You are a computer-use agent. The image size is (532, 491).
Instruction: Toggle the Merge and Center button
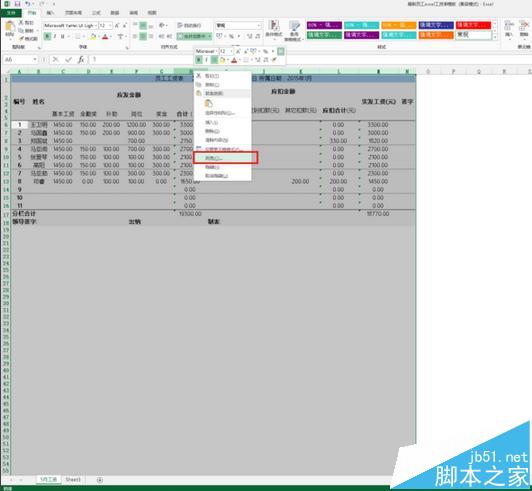coord(194,36)
